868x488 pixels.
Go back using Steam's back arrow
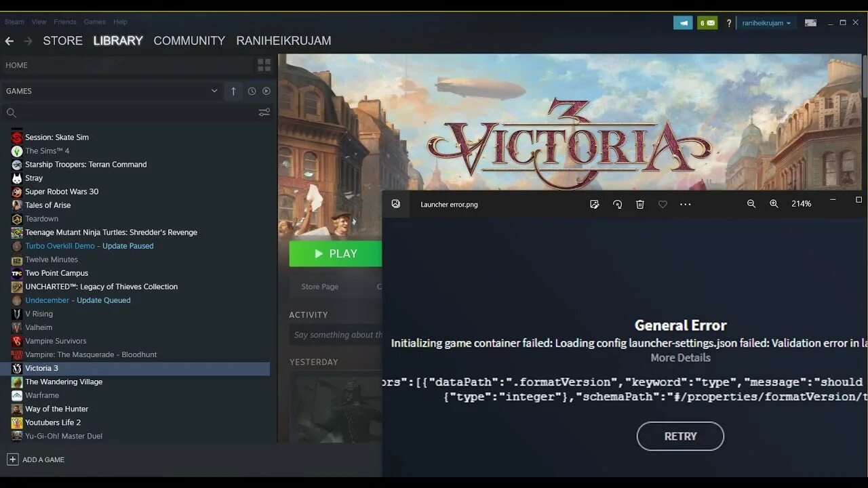click(9, 41)
